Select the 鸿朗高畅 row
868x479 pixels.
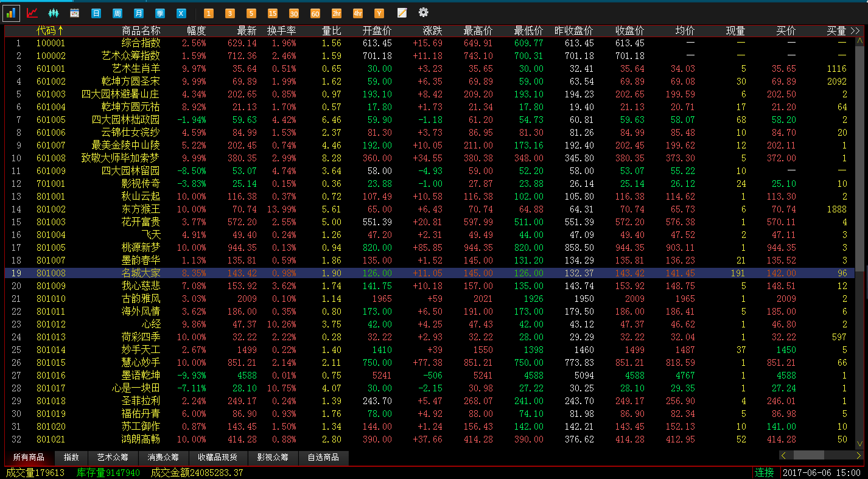tap(430, 439)
